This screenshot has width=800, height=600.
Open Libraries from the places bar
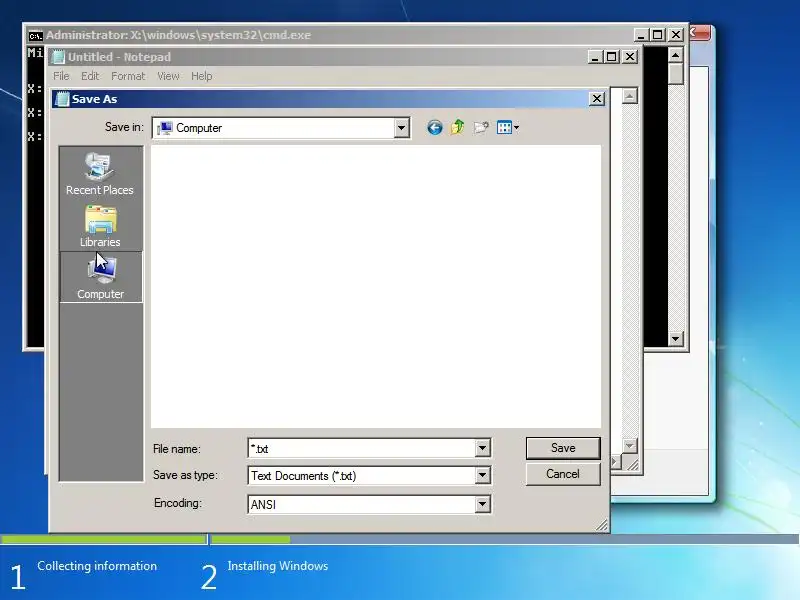[100, 227]
